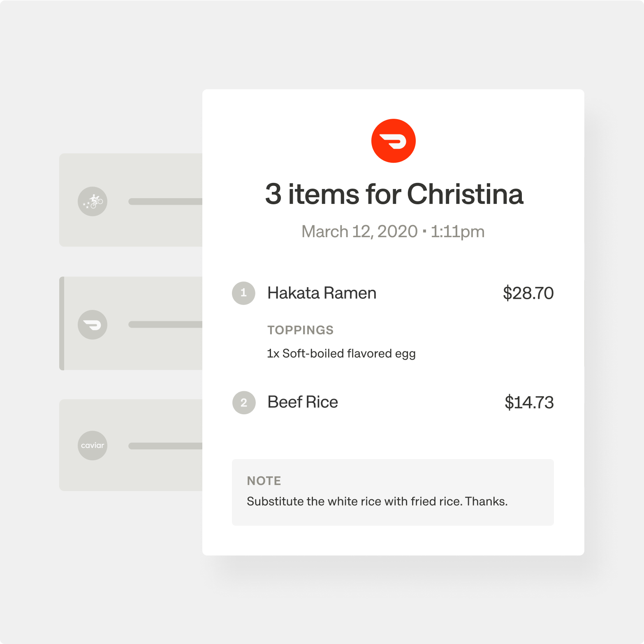Image resolution: width=644 pixels, height=644 pixels.
Task: Select the Hakata Ramen item name
Action: pyautogui.click(x=322, y=293)
